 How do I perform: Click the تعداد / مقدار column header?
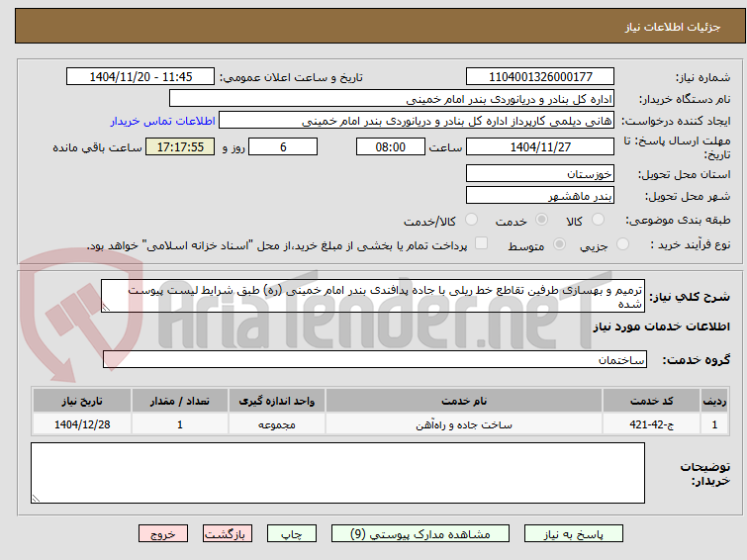click(180, 401)
